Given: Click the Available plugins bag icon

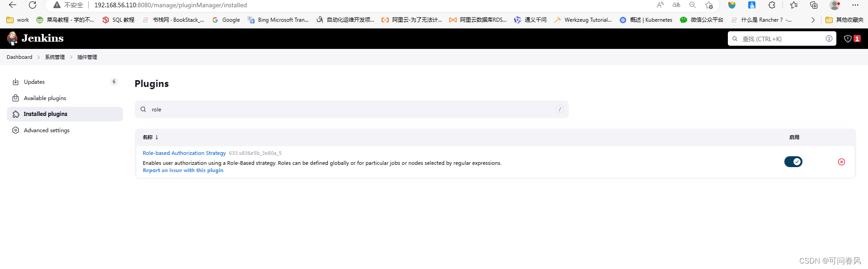Looking at the screenshot, I should (x=16, y=98).
